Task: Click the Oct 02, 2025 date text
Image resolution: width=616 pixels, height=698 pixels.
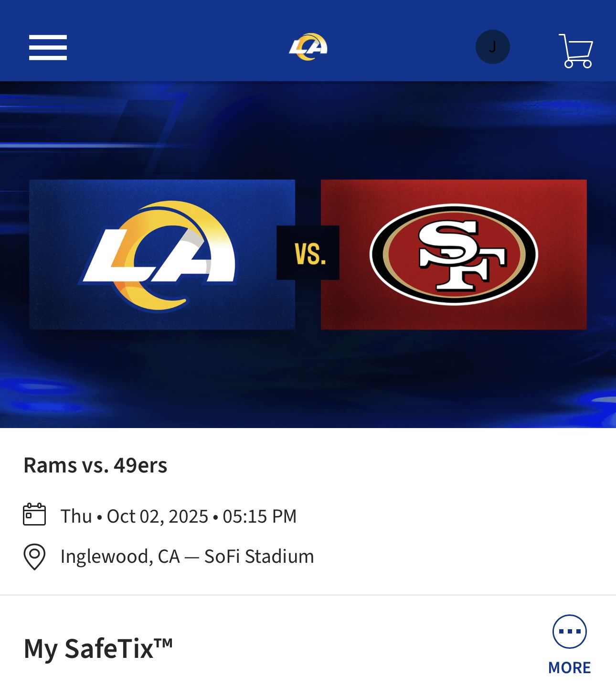Action: click(x=157, y=516)
